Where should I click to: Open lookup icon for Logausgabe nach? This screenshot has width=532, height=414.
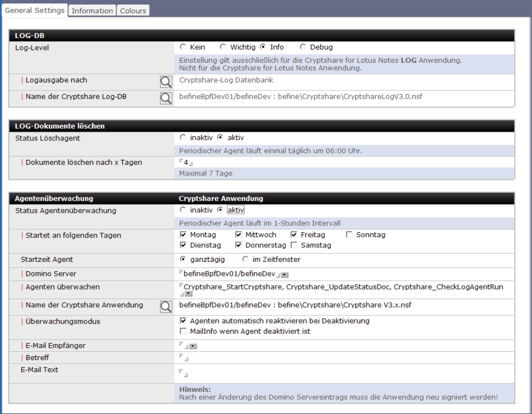click(x=166, y=82)
